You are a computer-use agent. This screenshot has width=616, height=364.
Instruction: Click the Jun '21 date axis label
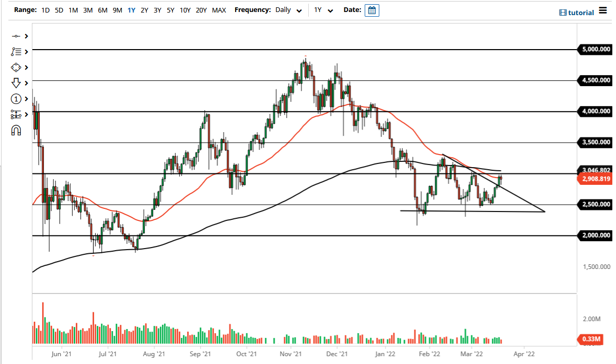tap(61, 354)
